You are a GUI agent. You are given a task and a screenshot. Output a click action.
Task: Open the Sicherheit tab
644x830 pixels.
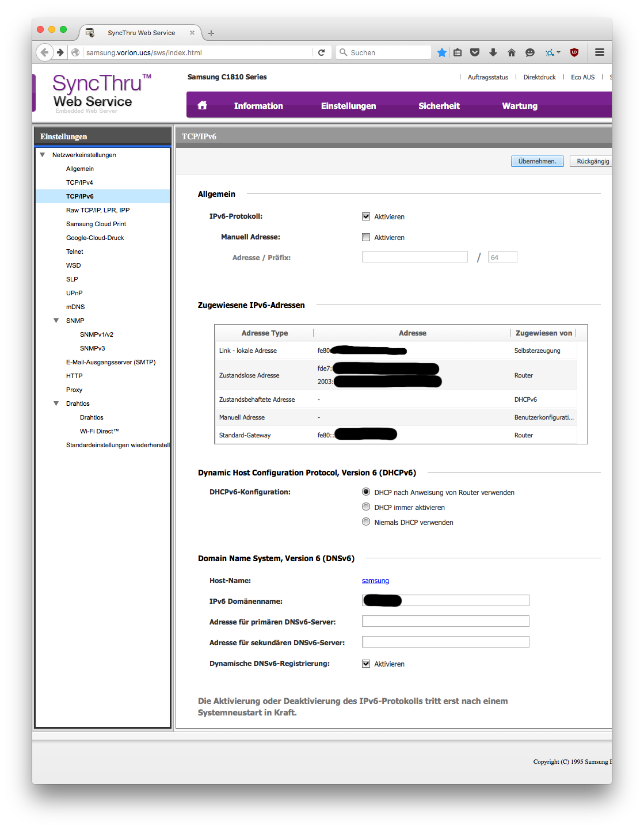click(439, 106)
